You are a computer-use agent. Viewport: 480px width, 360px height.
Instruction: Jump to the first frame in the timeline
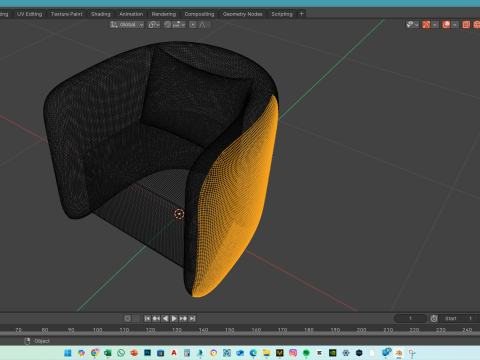(x=147, y=319)
